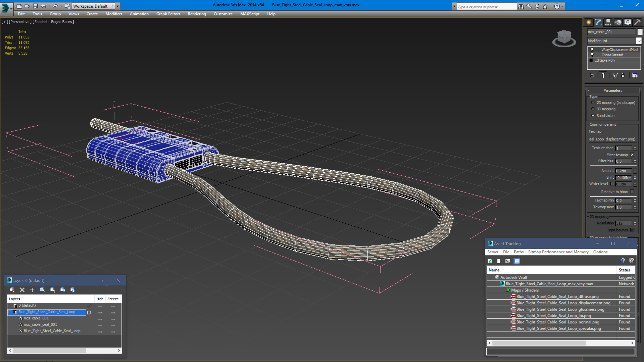Enable Relative to bbox checkbox
Image resolution: width=644 pixels, height=362 pixels.
pos(632,192)
